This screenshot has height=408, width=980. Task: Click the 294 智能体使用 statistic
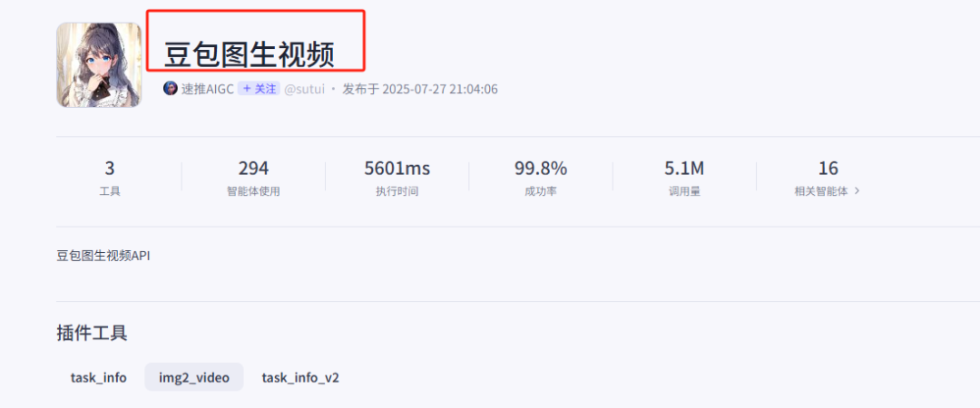(x=253, y=178)
